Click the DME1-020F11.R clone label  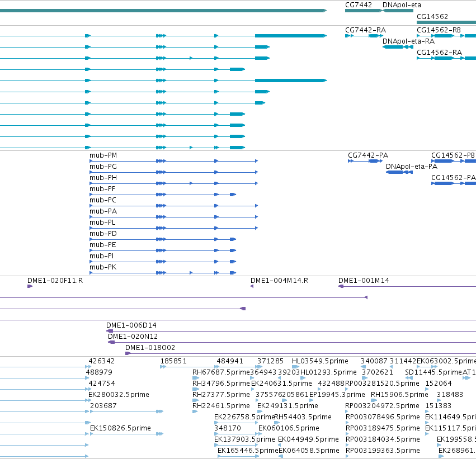pos(55,281)
